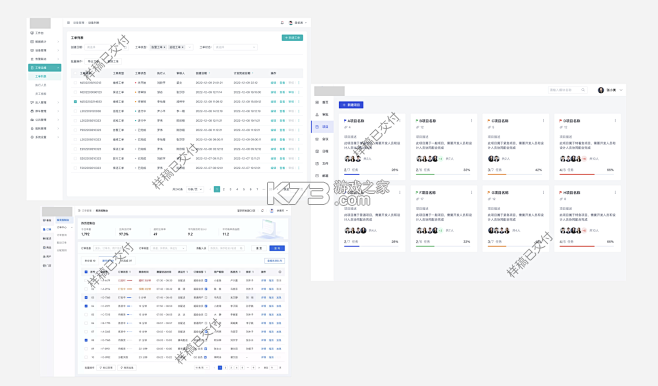The image size is (658, 386).
Task: Open the third filter dropdown in teal window
Action: 235,47
